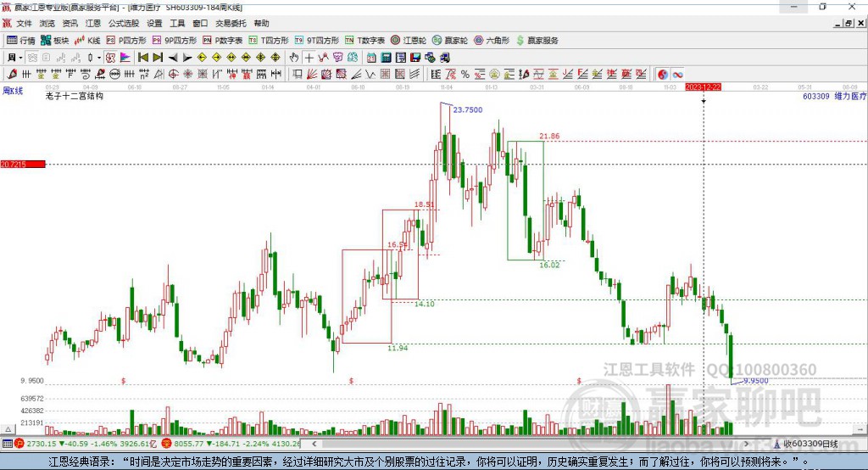The image size is (868, 470).
Task: Expand the 周 period dropdown
Action: 20,58
